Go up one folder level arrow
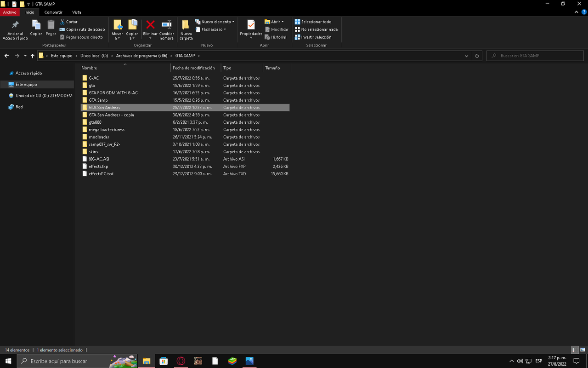Viewport: 588px width, 368px height. click(x=32, y=56)
